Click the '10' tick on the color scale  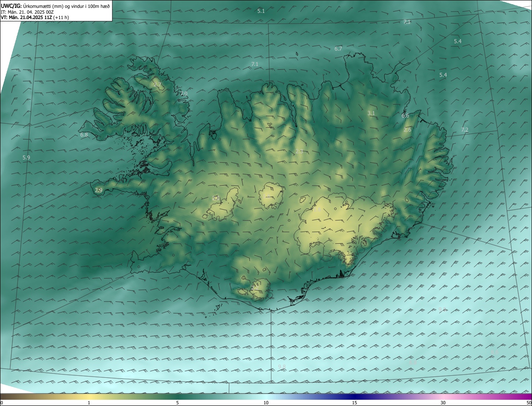point(266,403)
